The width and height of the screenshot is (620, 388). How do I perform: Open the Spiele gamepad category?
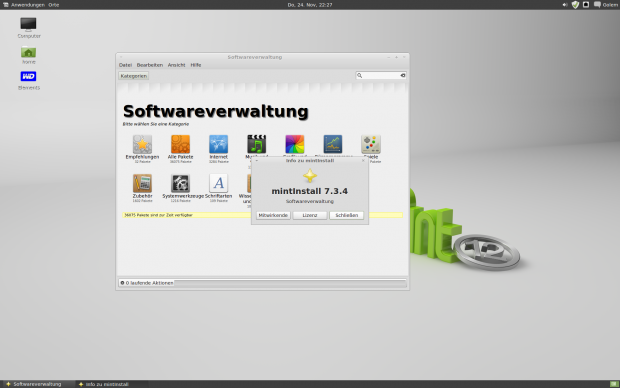coord(371,144)
